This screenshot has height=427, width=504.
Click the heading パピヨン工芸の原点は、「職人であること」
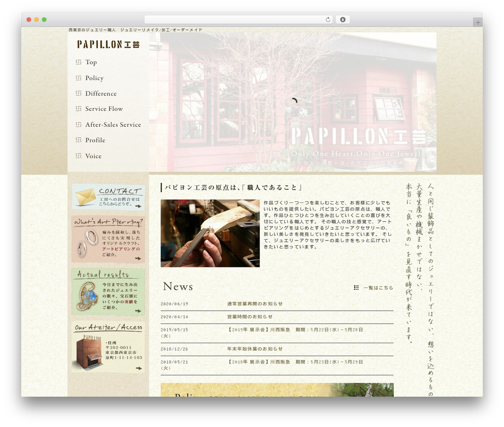tap(233, 188)
